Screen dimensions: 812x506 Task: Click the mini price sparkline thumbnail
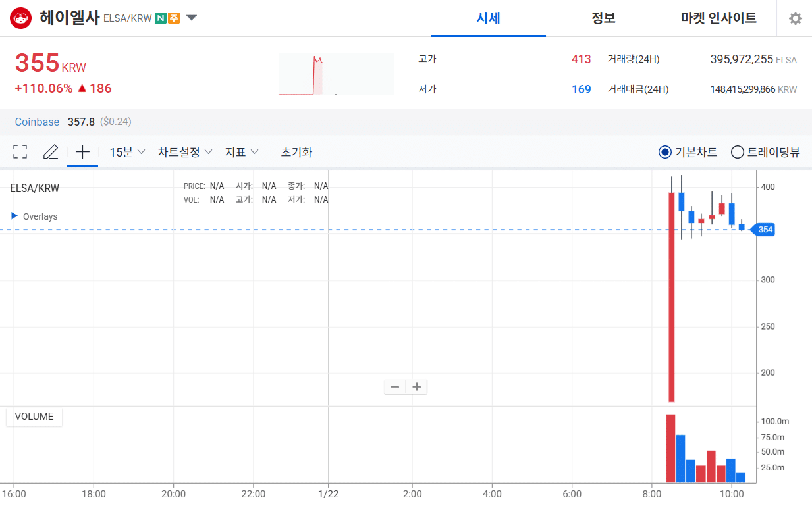pos(336,74)
